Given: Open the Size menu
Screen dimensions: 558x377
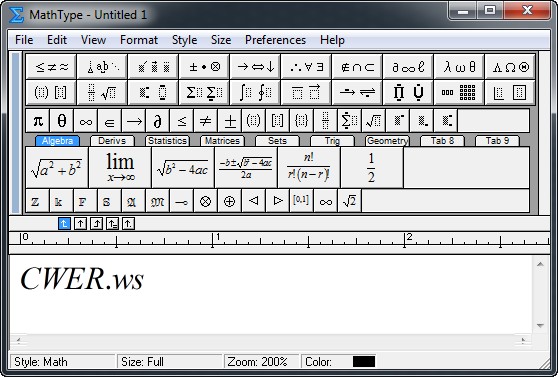Looking at the screenshot, I should point(221,40).
